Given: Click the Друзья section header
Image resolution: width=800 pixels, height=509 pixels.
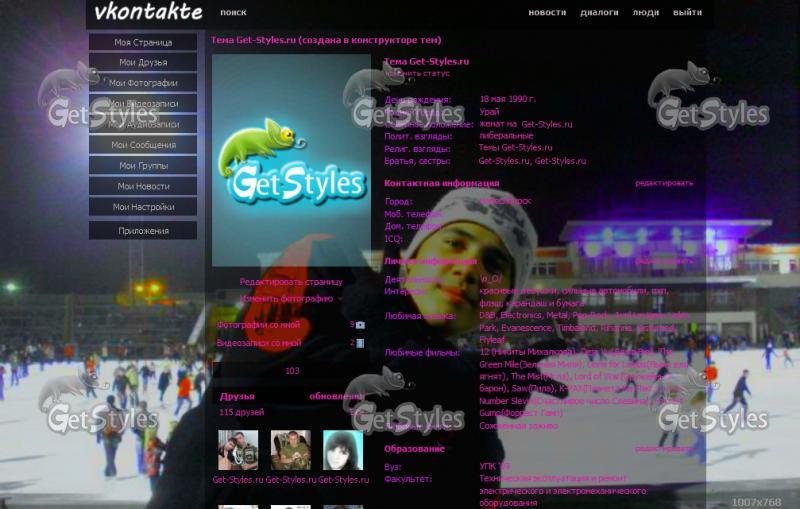Looking at the screenshot, I should tap(237, 396).
